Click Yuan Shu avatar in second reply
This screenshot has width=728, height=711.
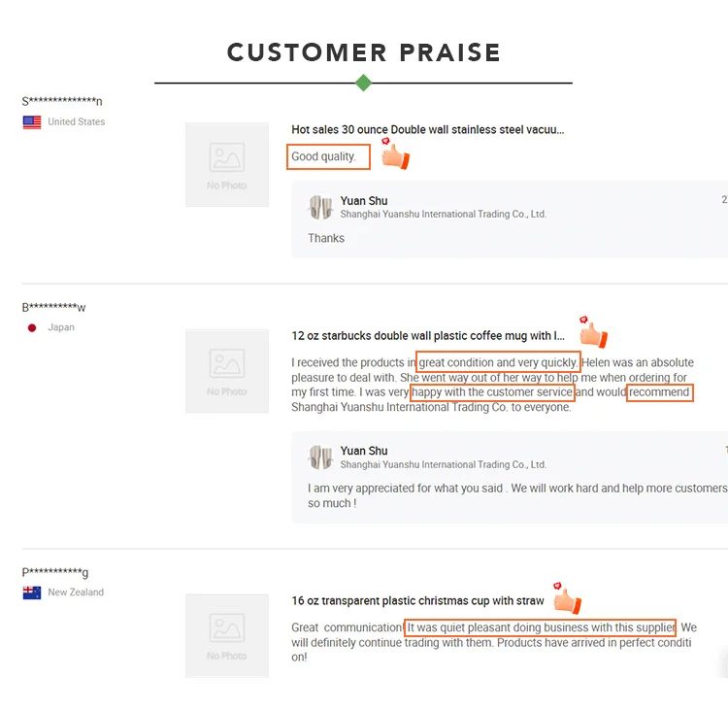click(320, 457)
